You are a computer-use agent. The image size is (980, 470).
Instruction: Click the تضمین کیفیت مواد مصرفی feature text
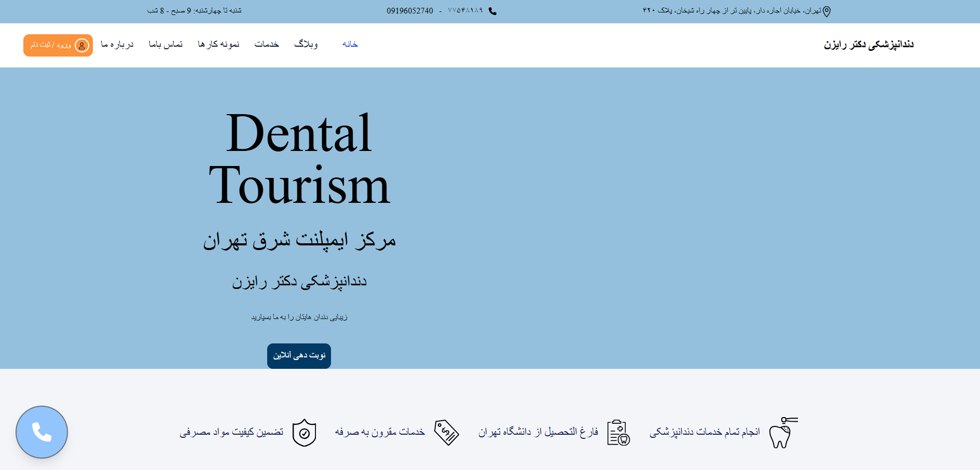[231, 432]
